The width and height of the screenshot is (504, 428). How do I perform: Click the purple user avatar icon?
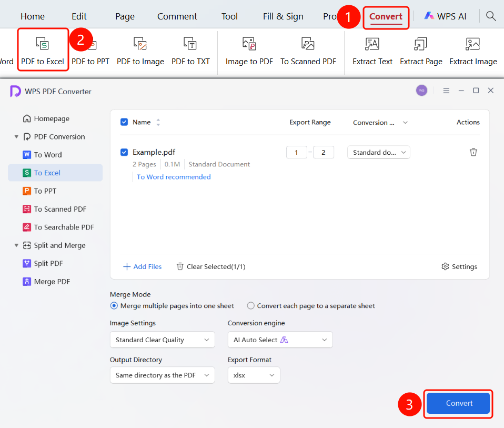[422, 91]
